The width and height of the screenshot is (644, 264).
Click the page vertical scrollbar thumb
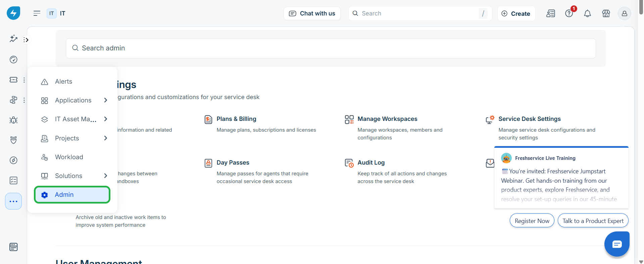tap(641, 7)
